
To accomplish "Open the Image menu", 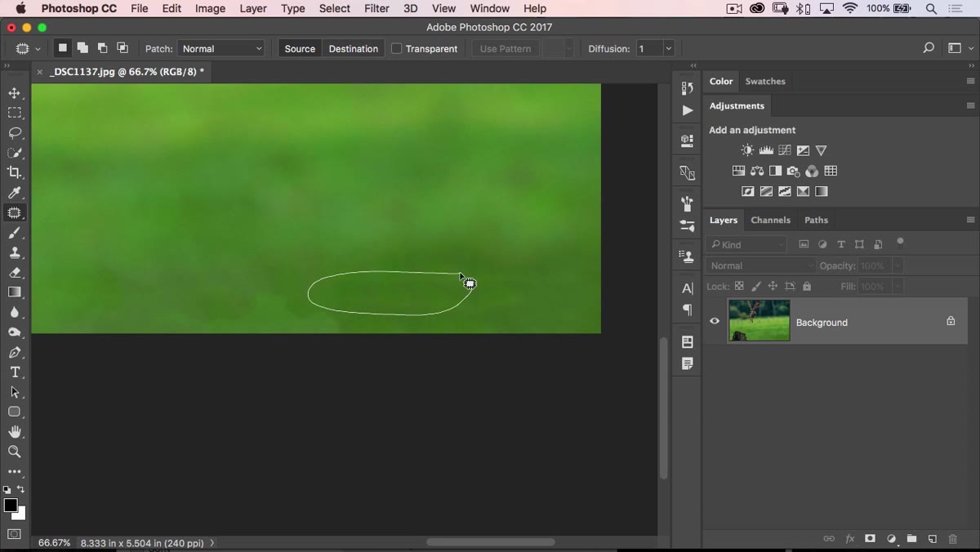I will tap(210, 8).
